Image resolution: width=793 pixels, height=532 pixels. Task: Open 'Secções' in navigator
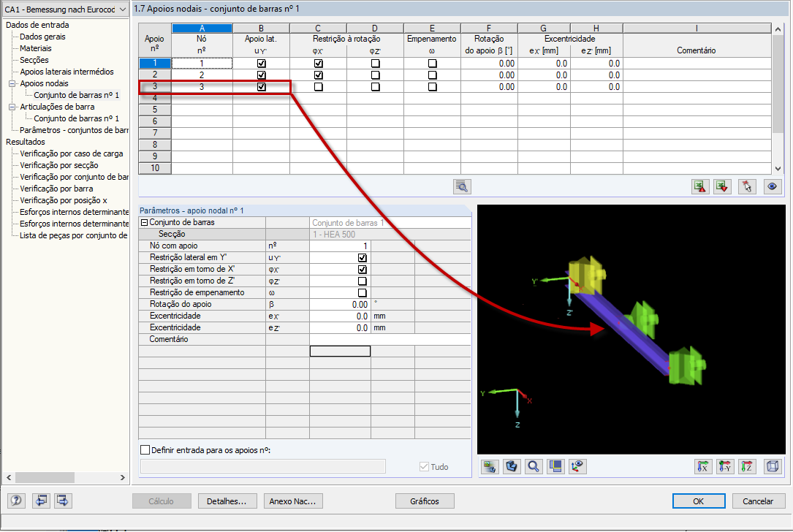34,60
